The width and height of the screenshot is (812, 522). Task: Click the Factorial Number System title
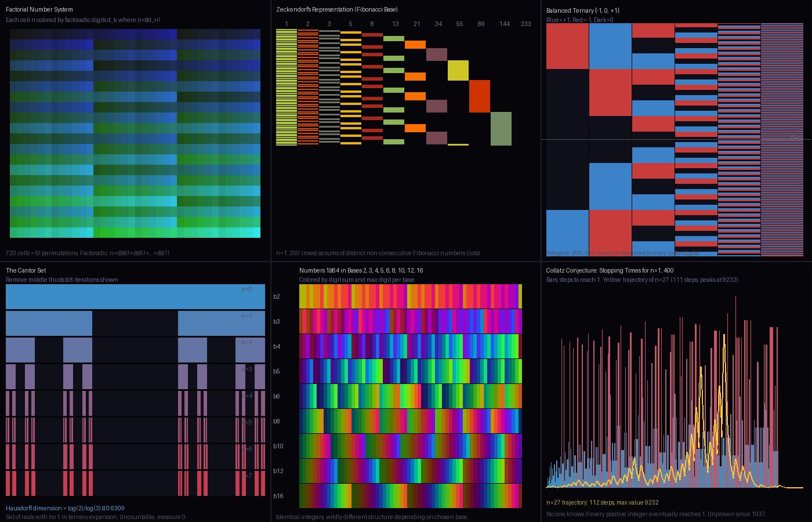39,9
